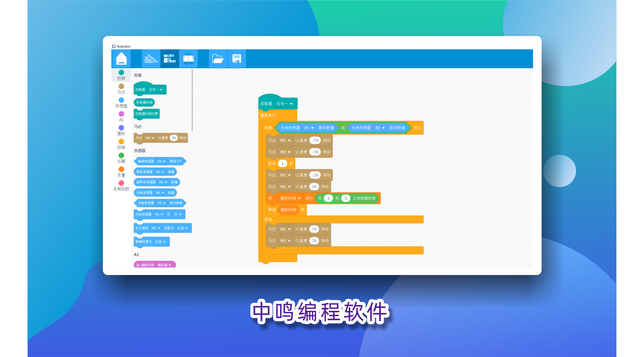The width and height of the screenshot is (644, 357).
Task: Click the 或 operator in the condition
Action: [343, 128]
